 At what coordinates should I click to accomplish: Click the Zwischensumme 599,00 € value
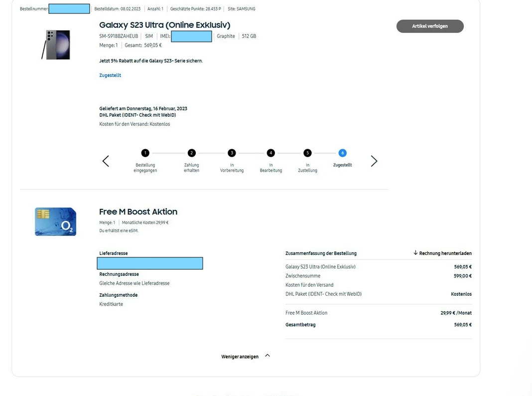coord(463,276)
